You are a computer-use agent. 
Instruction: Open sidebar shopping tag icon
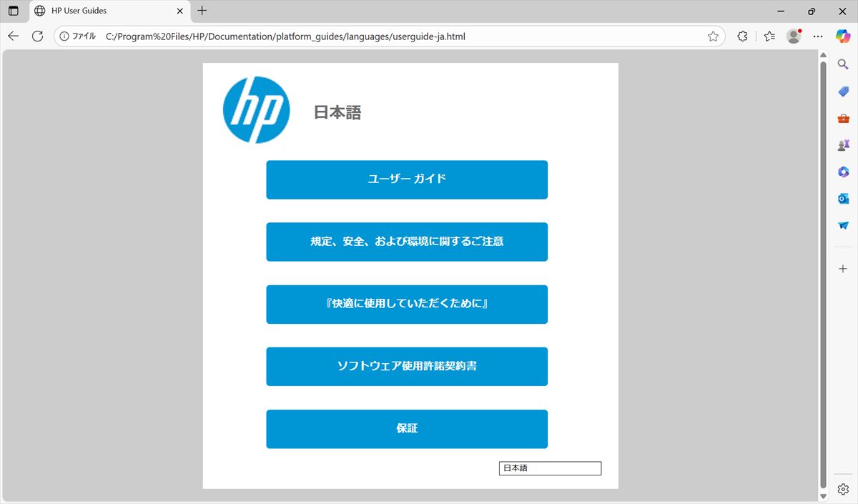coord(843,92)
